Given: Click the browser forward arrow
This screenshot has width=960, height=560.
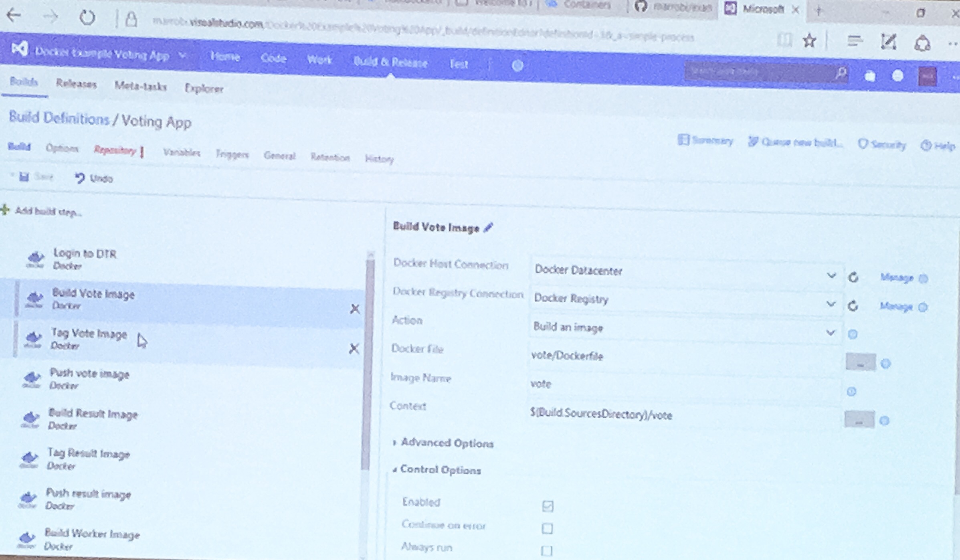Looking at the screenshot, I should coord(51,16).
